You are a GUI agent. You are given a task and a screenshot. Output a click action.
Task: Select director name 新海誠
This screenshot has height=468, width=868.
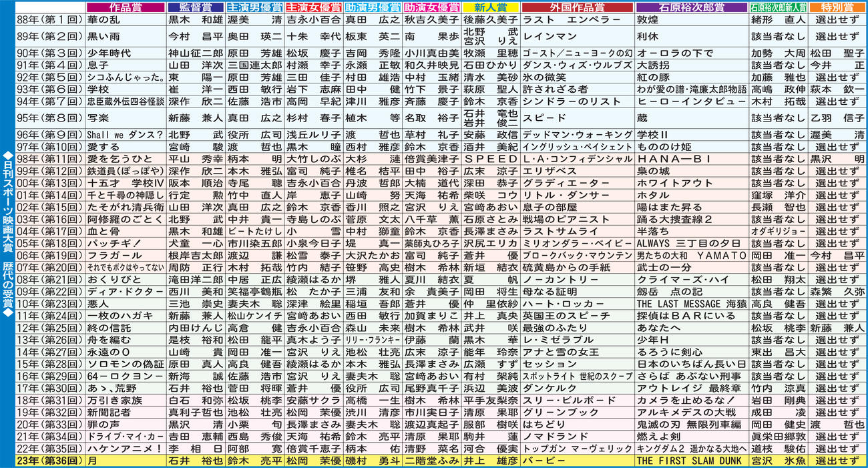click(195, 376)
